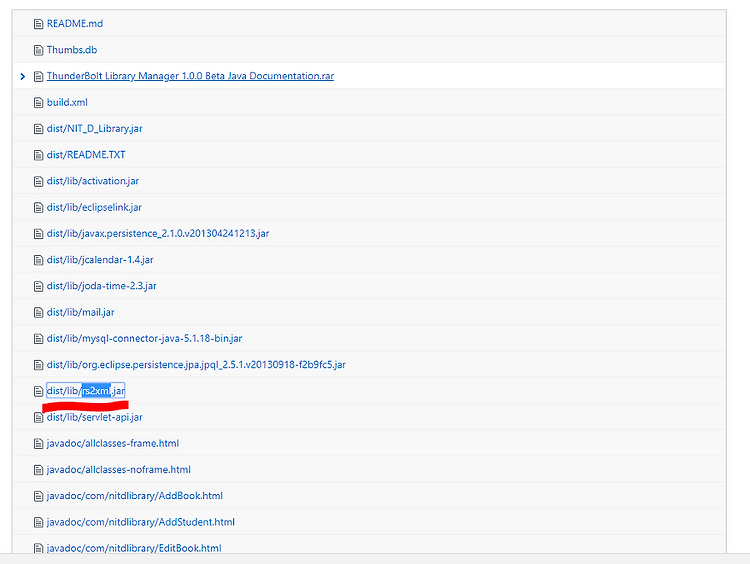Click file icon beside mysql-connector-java jar

[38, 339]
